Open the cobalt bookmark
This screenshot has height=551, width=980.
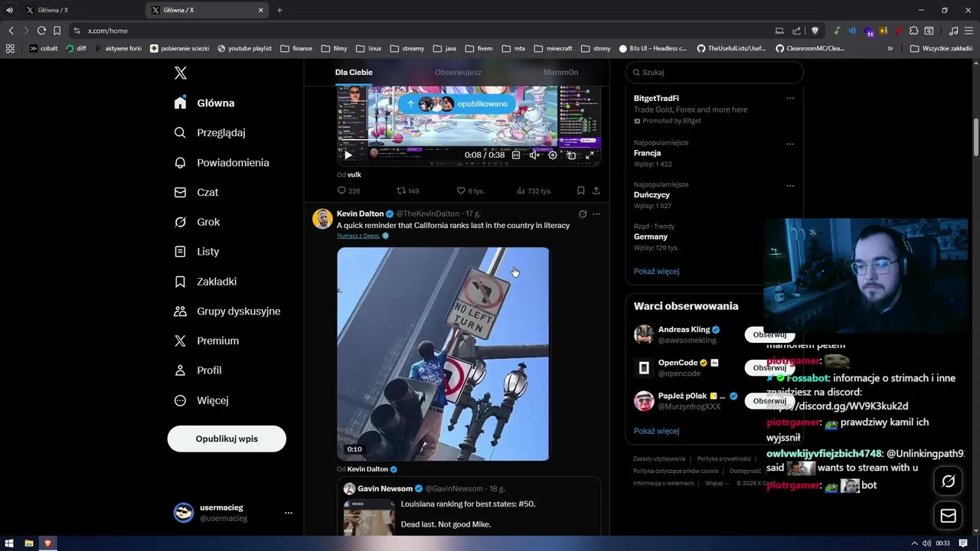[x=44, y=48]
